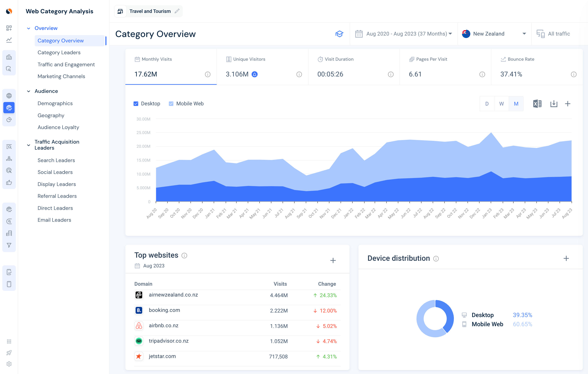The image size is (588, 374).
Task: Uncheck the Desktop checkbox
Action: tap(136, 104)
